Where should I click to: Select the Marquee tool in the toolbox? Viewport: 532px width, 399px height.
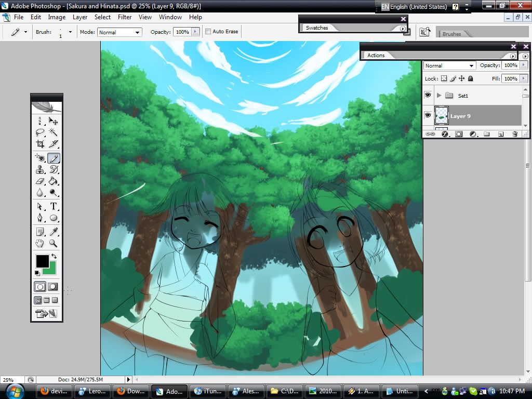click(x=40, y=121)
